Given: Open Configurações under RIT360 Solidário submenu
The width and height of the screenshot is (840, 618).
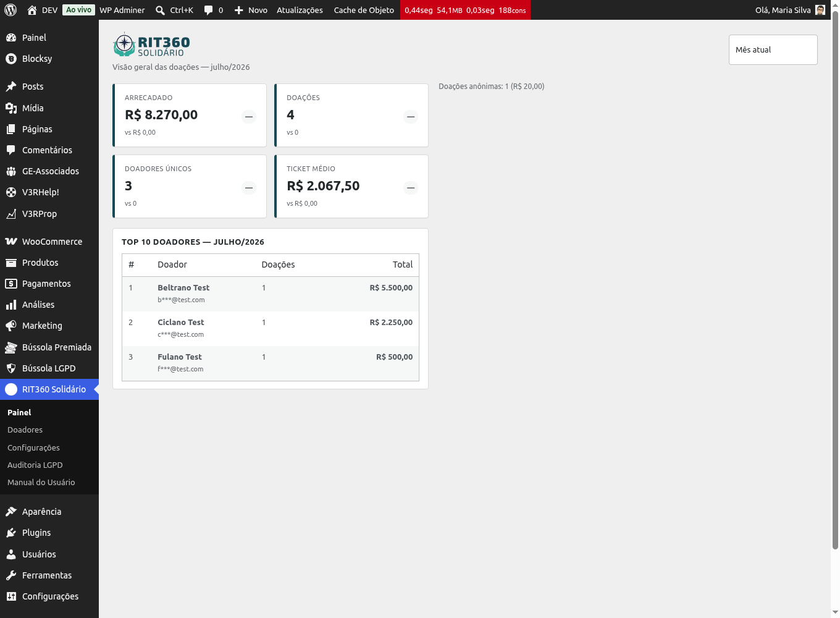Looking at the screenshot, I should coord(33,447).
